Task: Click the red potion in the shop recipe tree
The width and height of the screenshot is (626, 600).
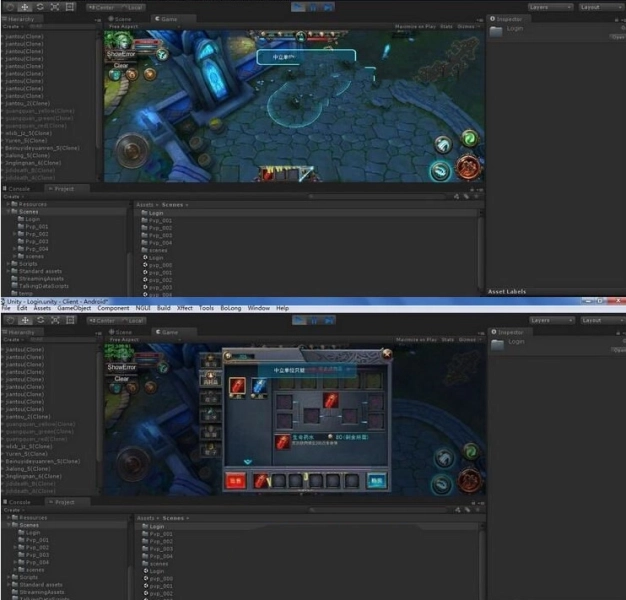Action: click(x=331, y=400)
